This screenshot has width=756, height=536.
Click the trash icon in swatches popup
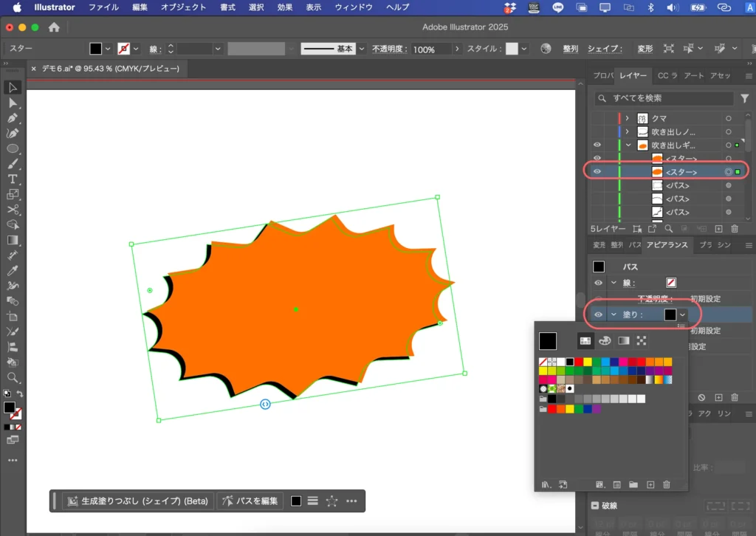667,484
